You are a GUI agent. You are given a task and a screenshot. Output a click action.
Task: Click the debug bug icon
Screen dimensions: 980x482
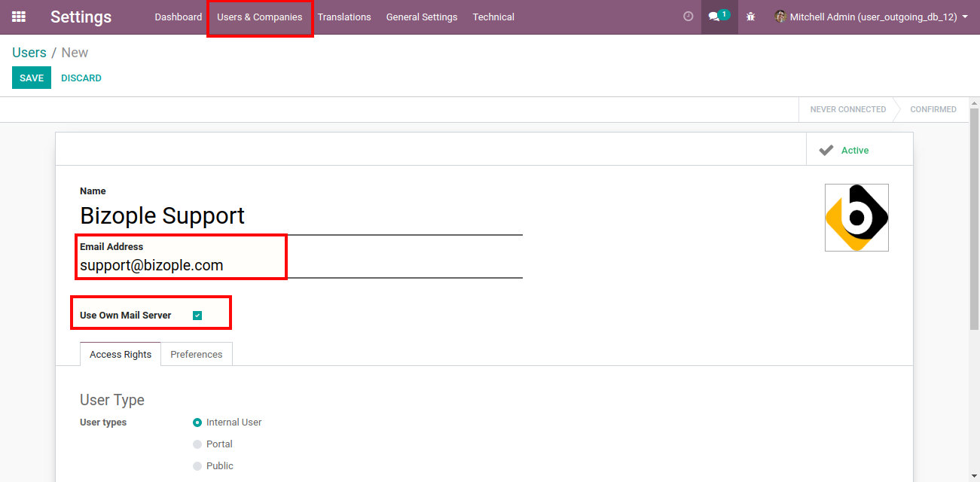[x=750, y=17]
